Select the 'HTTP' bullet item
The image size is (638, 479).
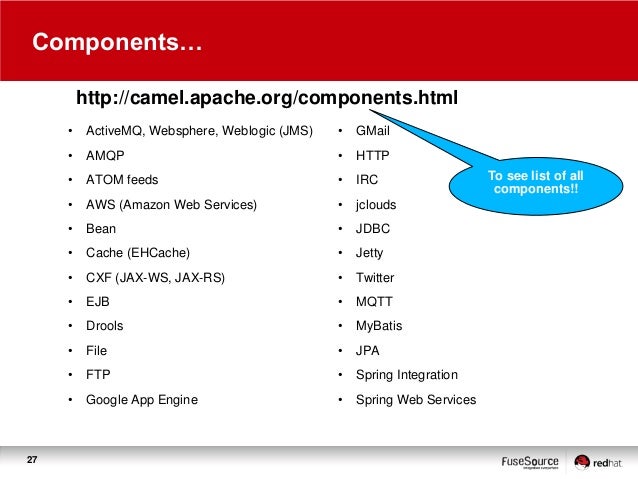373,155
